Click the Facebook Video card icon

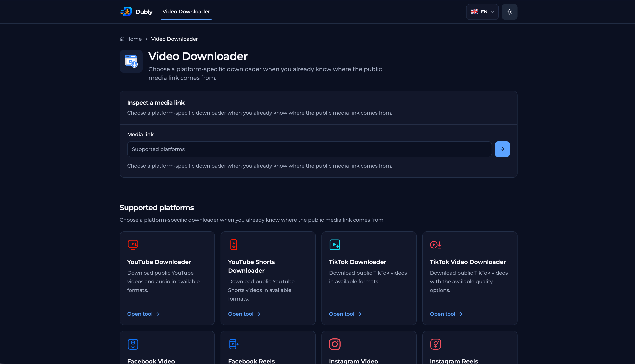tap(133, 344)
